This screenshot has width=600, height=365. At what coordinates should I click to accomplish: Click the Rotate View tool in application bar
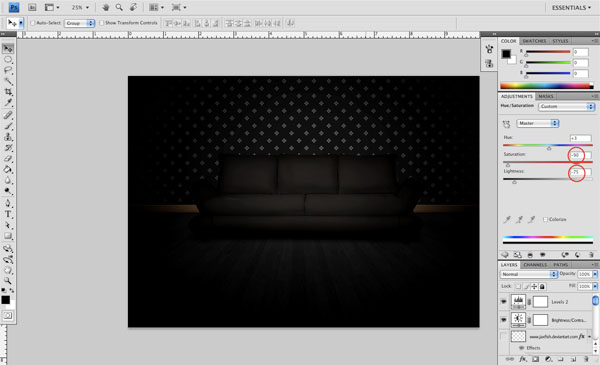tap(133, 7)
